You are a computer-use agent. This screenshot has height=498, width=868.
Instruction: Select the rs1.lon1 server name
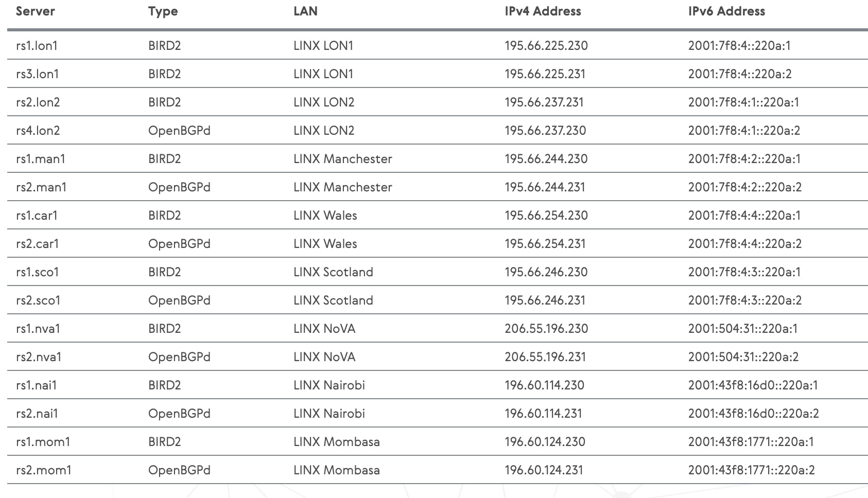point(37,46)
